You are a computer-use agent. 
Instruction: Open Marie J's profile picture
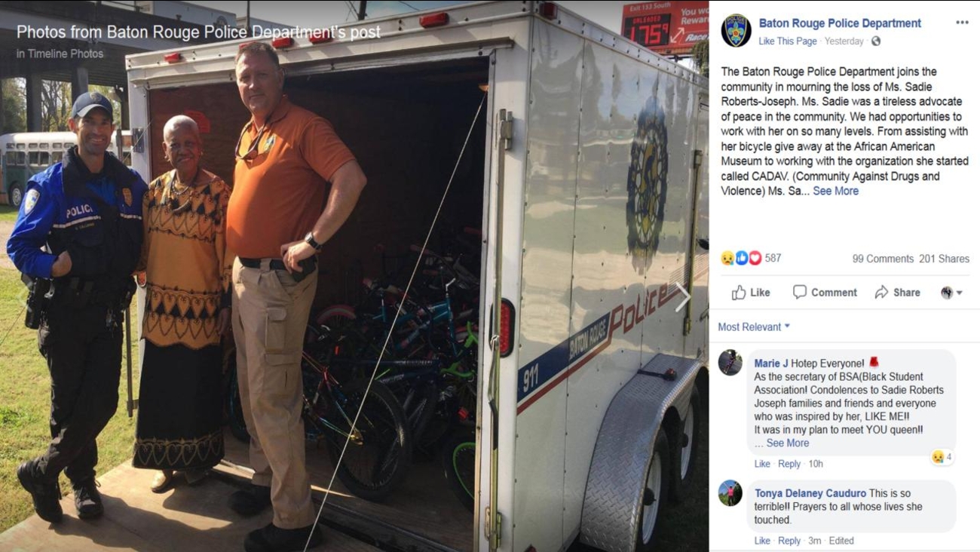[730, 363]
